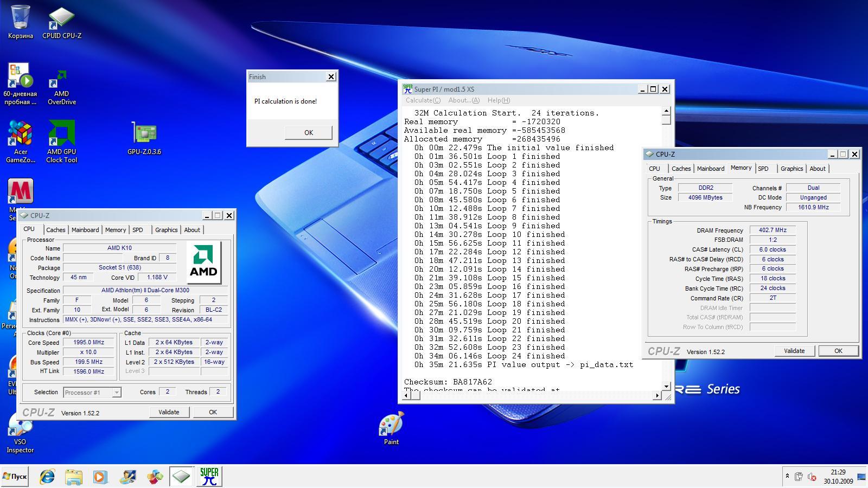This screenshot has height=488, width=868.
Task: Click the DRAM Frequency 402.7 MHz field
Action: [x=773, y=230]
